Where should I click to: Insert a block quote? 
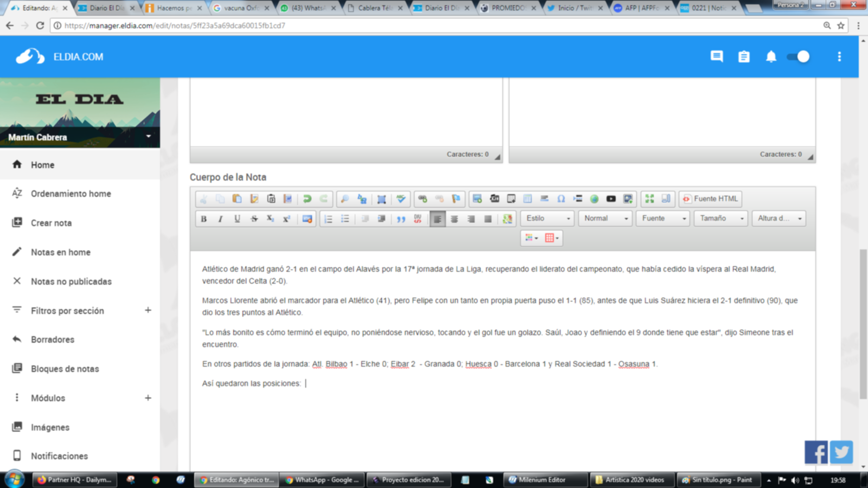(x=401, y=219)
